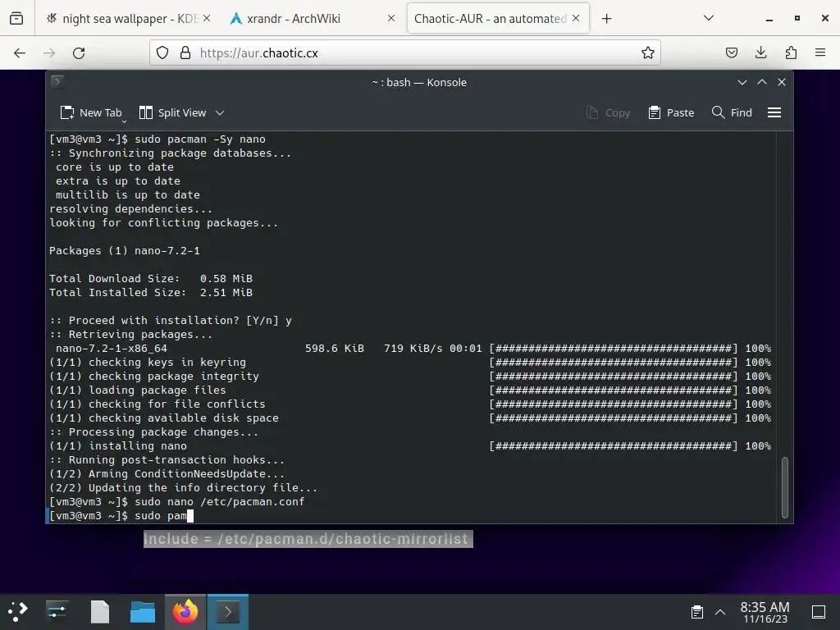Open Firefox extensions menu
This screenshot has height=630, width=840.
(x=791, y=53)
